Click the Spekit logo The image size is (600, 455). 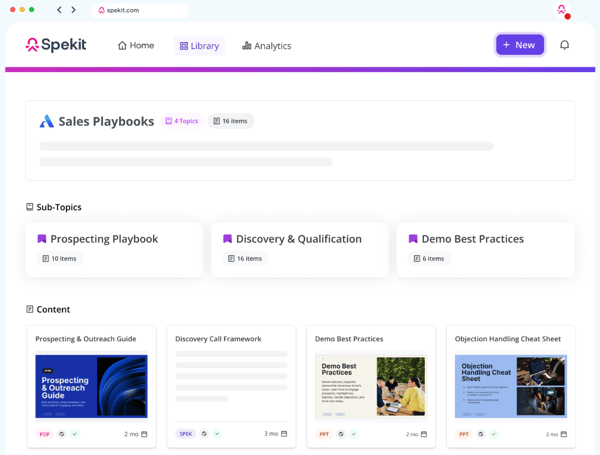point(56,45)
